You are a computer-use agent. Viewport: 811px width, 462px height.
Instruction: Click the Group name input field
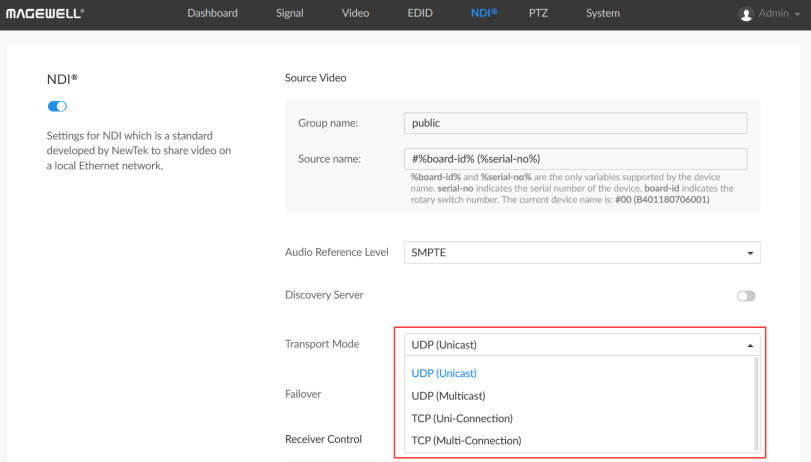click(575, 123)
